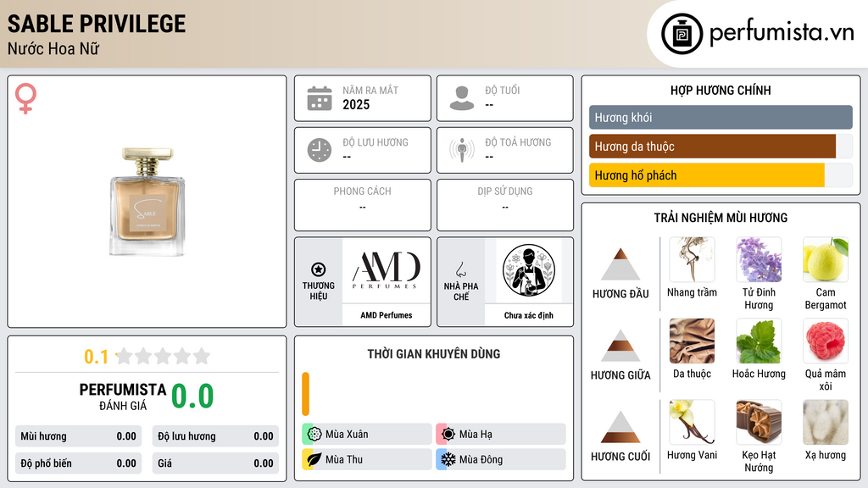This screenshot has width=868, height=488.
Task: Click the Mùa Xuân season label
Action: pyautogui.click(x=347, y=435)
